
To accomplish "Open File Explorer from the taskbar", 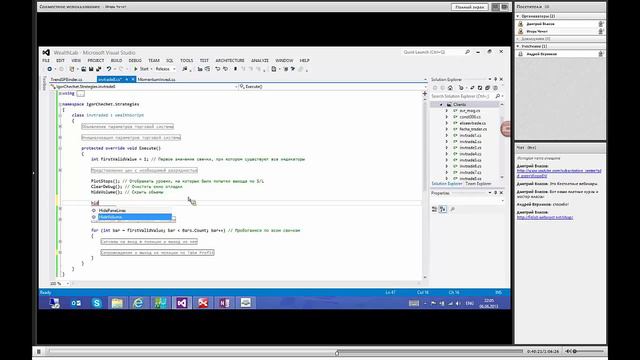I will [x=117, y=303].
